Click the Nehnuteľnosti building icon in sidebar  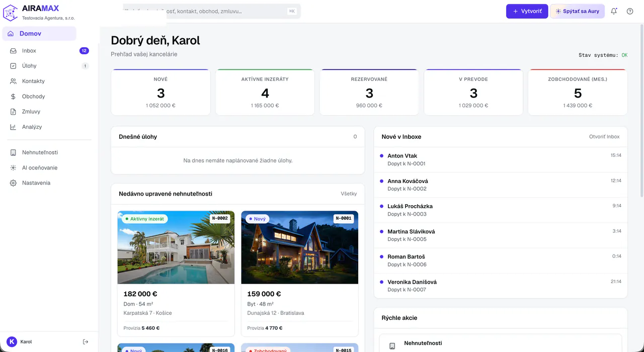pyautogui.click(x=13, y=152)
